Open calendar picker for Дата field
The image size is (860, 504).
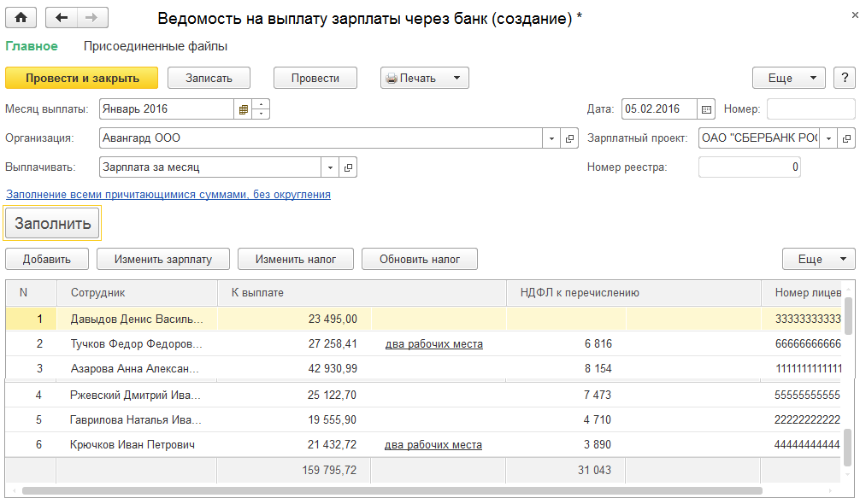706,109
